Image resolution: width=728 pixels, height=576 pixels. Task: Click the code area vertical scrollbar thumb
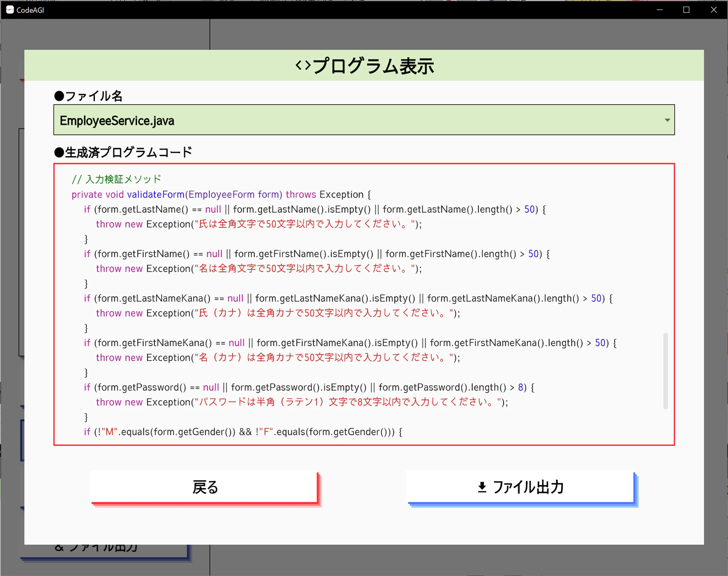coord(665,371)
